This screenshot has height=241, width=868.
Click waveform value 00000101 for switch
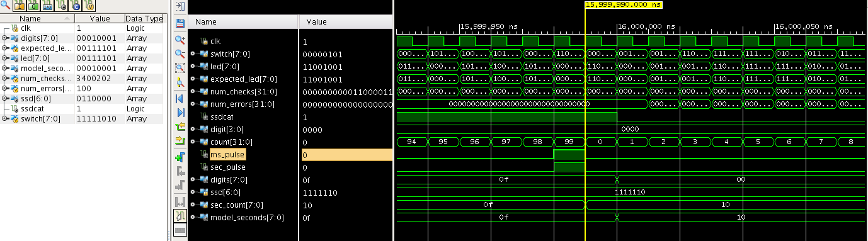322,54
